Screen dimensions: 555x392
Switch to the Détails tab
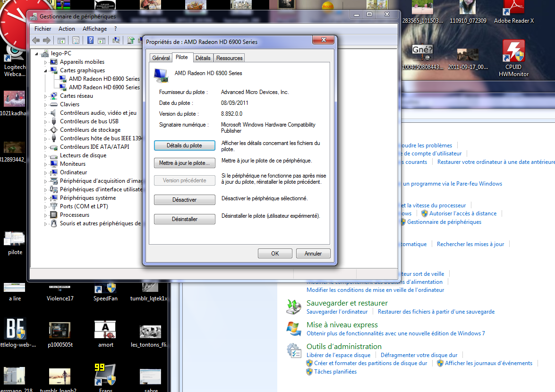(203, 58)
